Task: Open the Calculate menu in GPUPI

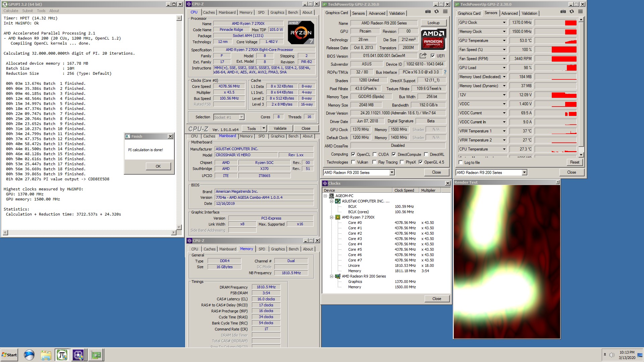Action: pyautogui.click(x=11, y=11)
